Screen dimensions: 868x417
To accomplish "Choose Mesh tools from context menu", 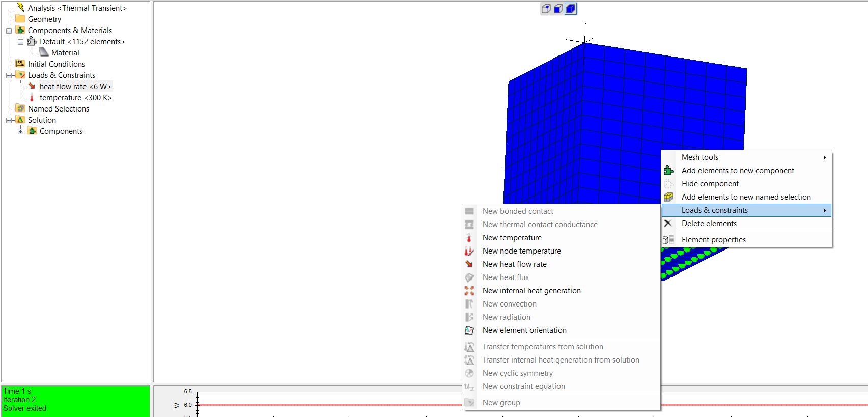I will (747, 157).
